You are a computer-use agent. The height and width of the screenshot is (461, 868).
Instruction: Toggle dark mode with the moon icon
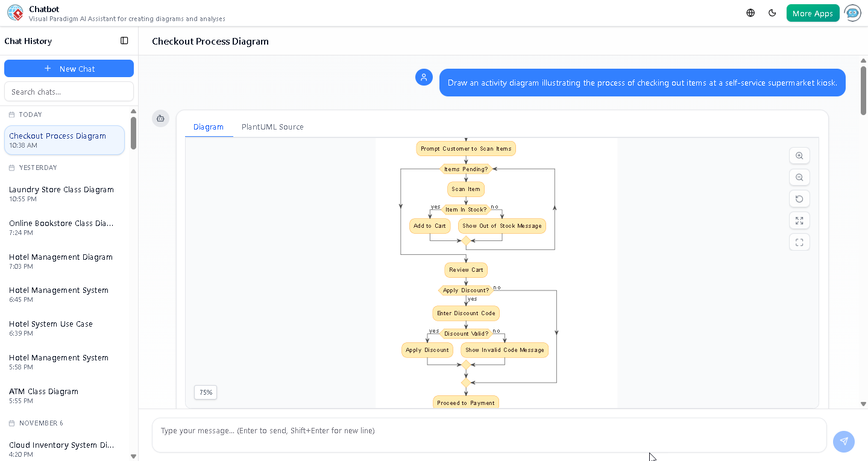(772, 12)
